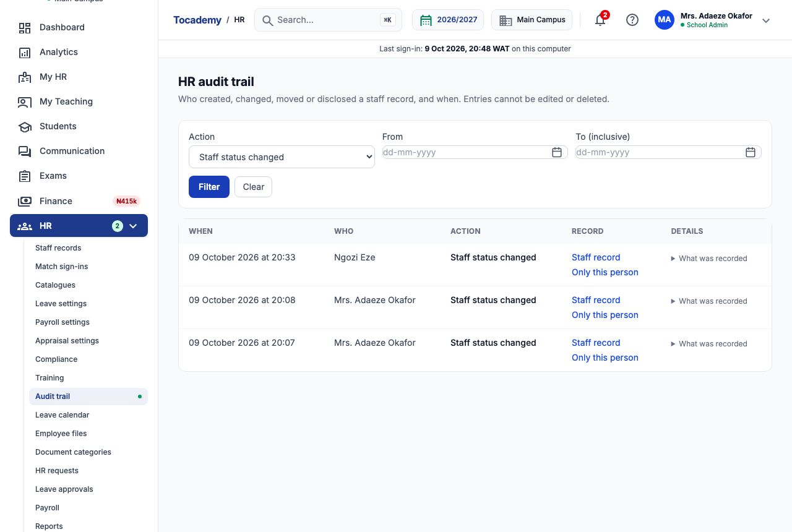Open the 2026/2027 academic year selector
The width and height of the screenshot is (792, 532).
point(449,20)
